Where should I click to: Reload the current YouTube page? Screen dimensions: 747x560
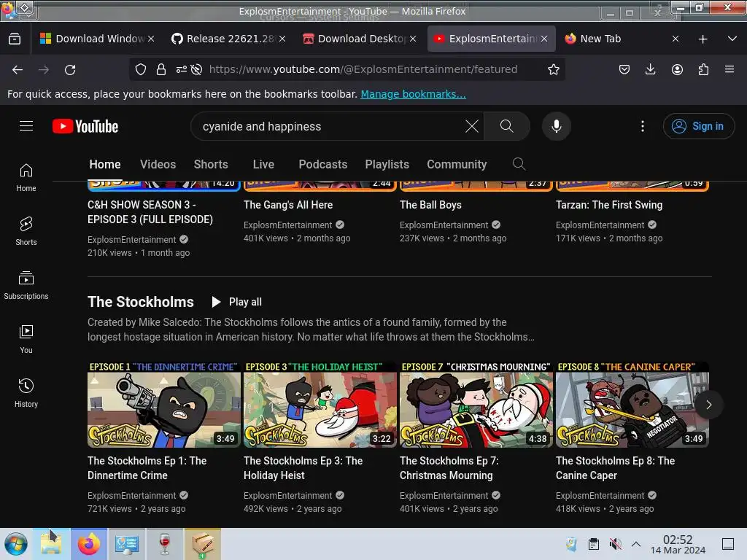70,70
